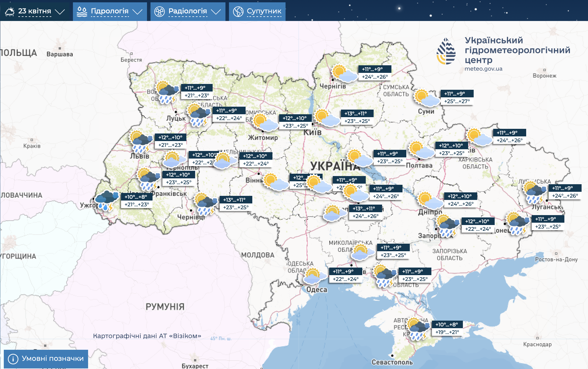The height and width of the screenshot is (369, 588).
Task: Click Lviv temperature label +21°...+23°
Action: [170, 145]
